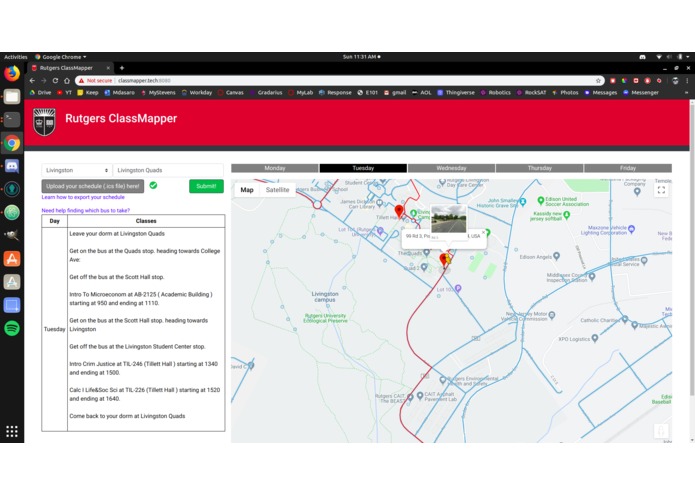Screen dimensions: 695x494
Task: Open the Drive bookmark
Action: point(40,93)
